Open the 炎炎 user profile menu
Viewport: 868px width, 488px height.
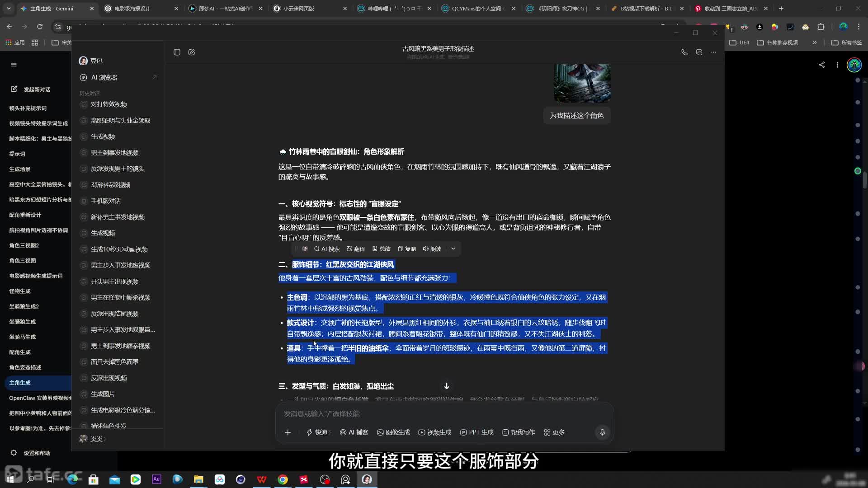tap(93, 439)
